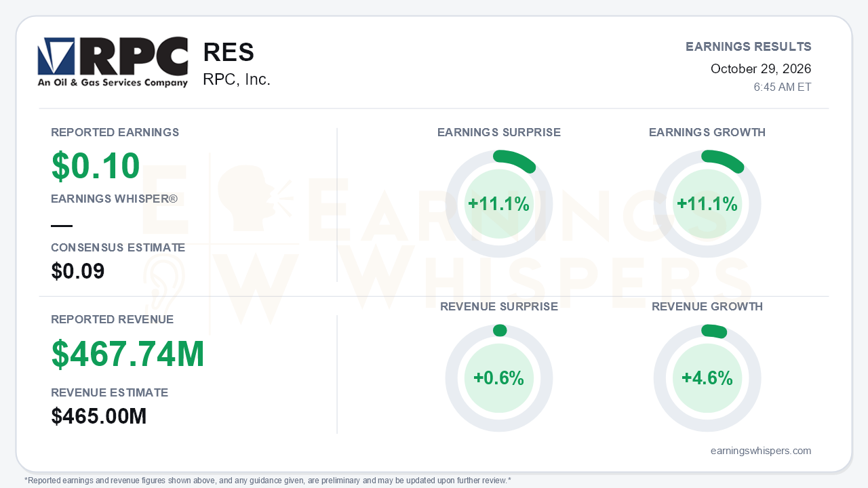868x488 pixels.
Task: Click the Consensus Estimate label
Action: click(118, 247)
